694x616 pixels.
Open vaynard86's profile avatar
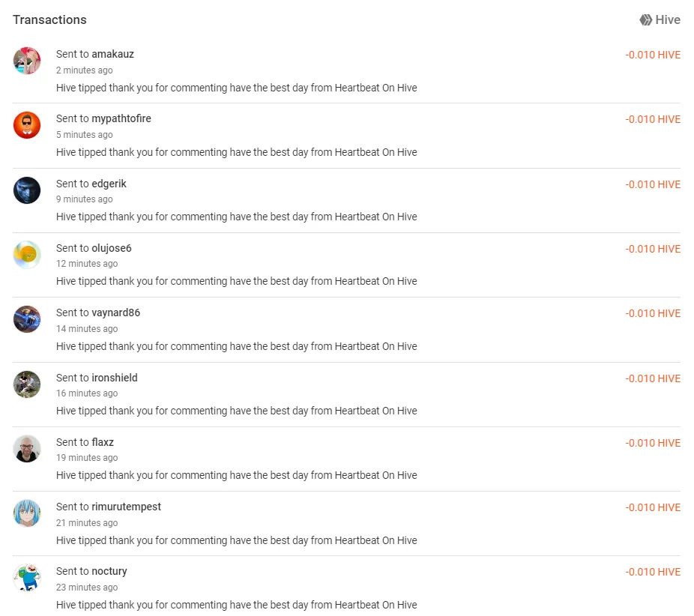click(27, 319)
